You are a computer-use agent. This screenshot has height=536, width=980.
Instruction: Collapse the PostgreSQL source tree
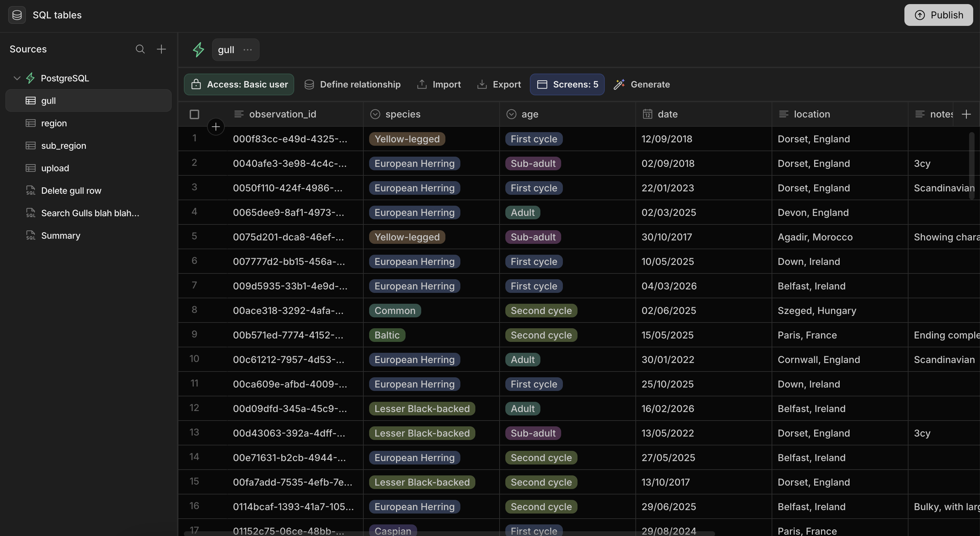[x=17, y=78]
